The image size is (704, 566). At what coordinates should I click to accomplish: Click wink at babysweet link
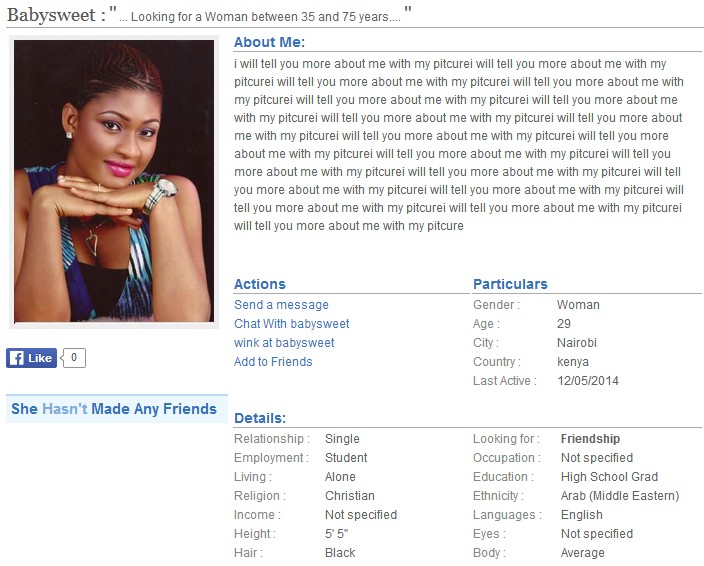pos(284,343)
